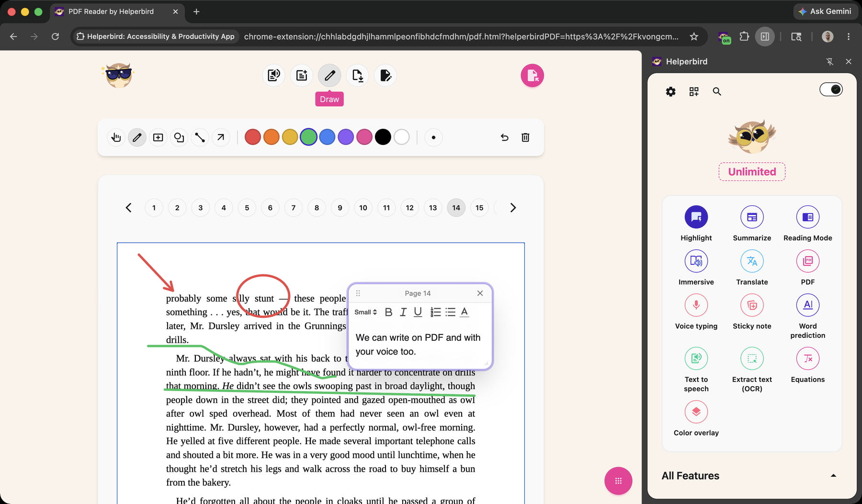This screenshot has height=504, width=862.
Task: Open Text to speech
Action: [x=696, y=370]
